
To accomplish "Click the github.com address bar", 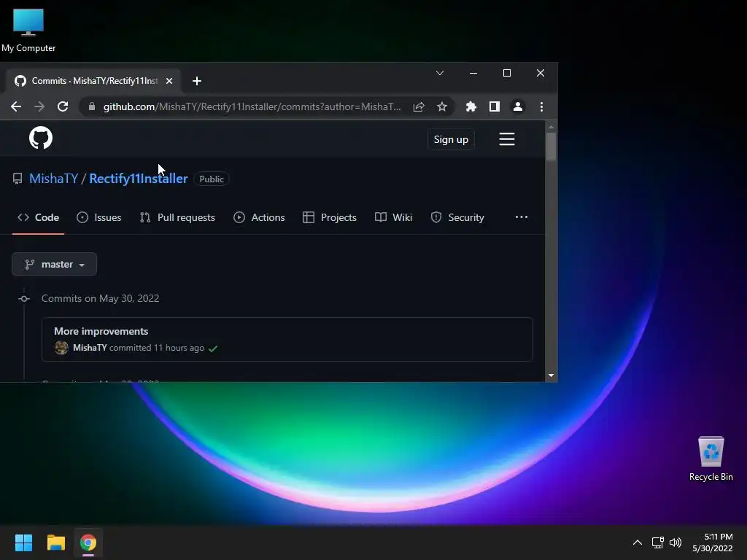I will tap(252, 106).
